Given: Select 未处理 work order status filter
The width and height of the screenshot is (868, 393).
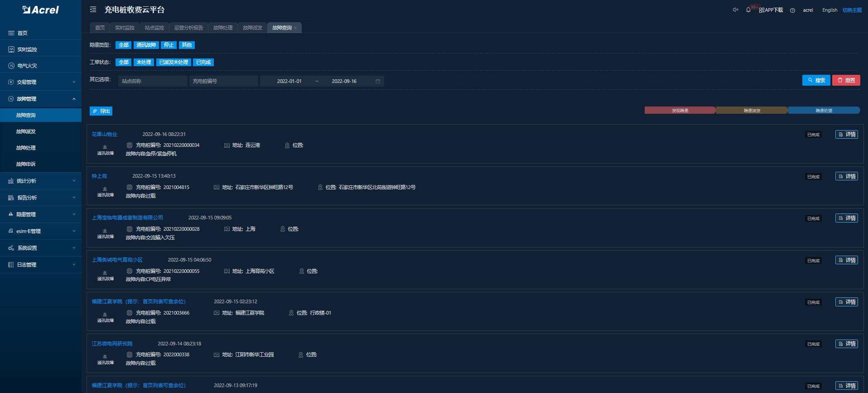Looking at the screenshot, I should [x=144, y=62].
